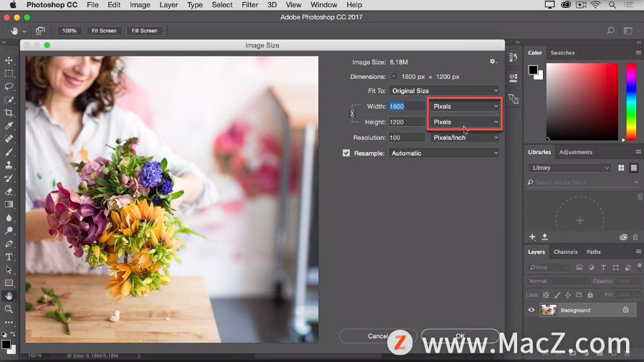
Task: Open the Layer menu
Action: click(169, 5)
